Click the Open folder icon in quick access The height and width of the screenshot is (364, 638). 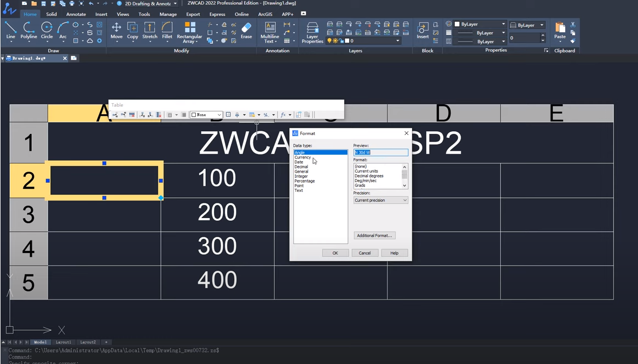(x=34, y=3)
